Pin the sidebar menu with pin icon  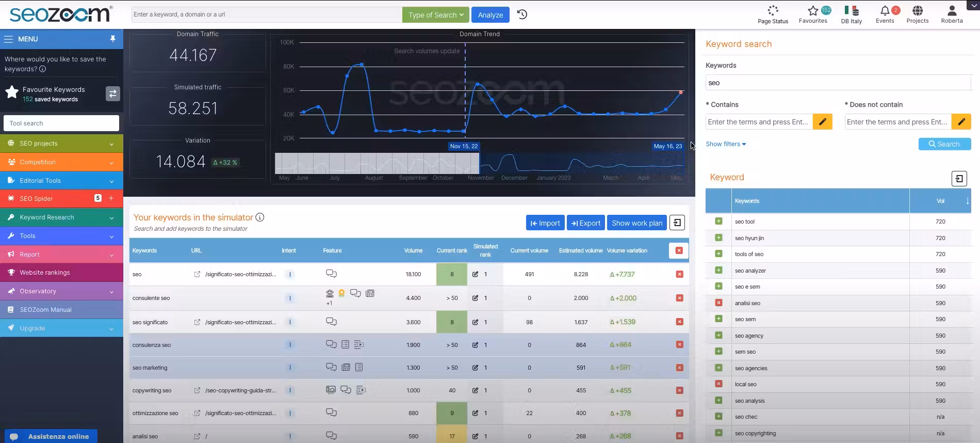[x=112, y=39]
